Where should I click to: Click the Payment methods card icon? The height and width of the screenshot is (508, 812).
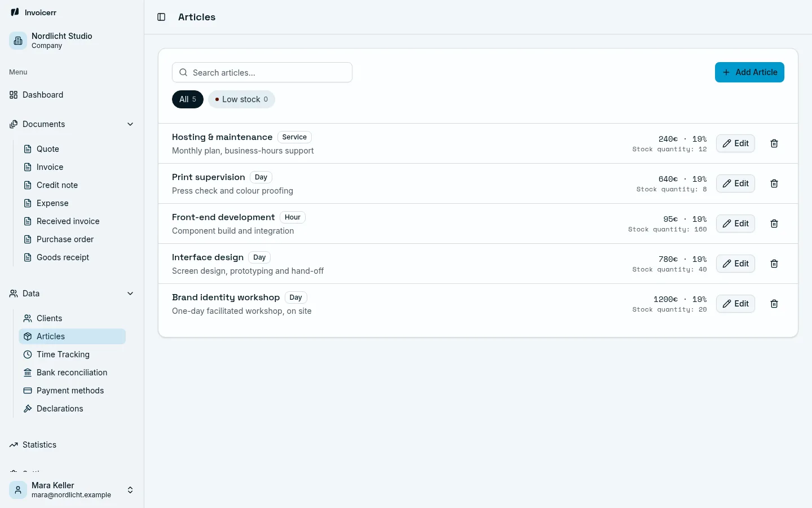pos(28,391)
